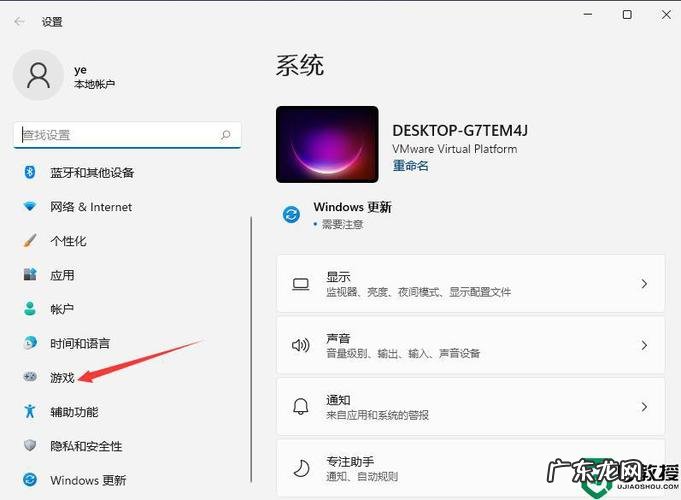This screenshot has height=500, width=681.
Task: Click the 查找设置 search field
Action: 127,135
